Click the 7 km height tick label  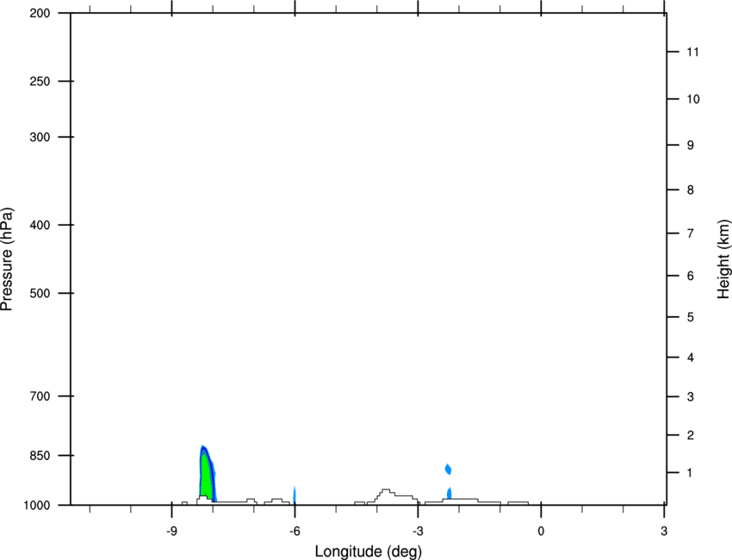[691, 233]
